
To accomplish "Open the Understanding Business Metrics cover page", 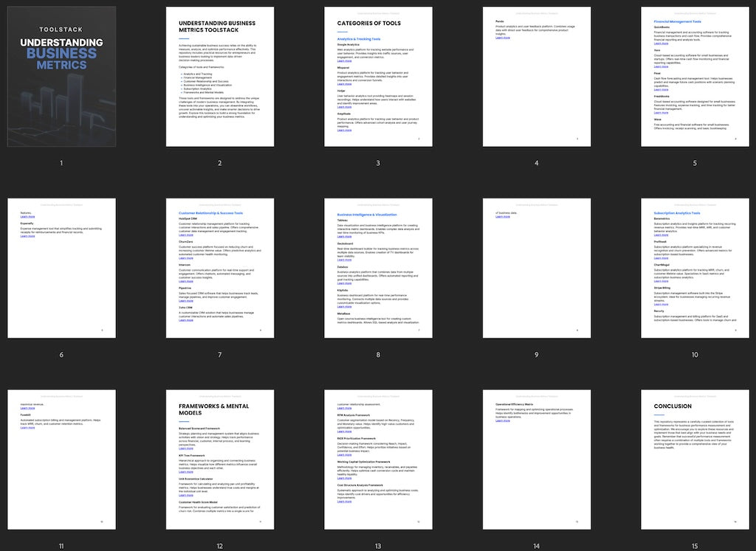I will click(x=61, y=77).
